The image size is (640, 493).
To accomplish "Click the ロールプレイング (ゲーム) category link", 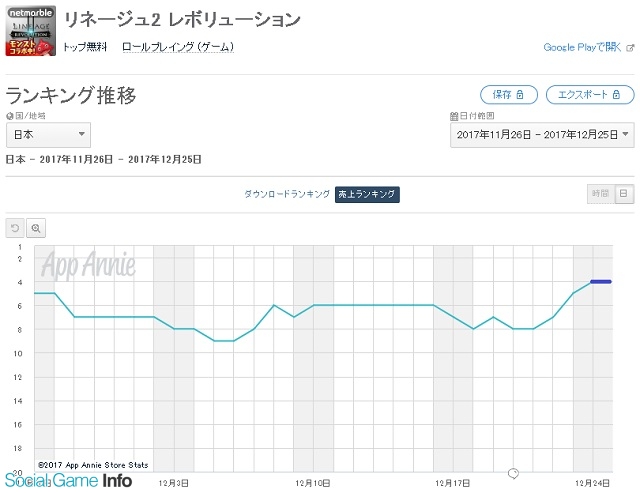I will (178, 47).
